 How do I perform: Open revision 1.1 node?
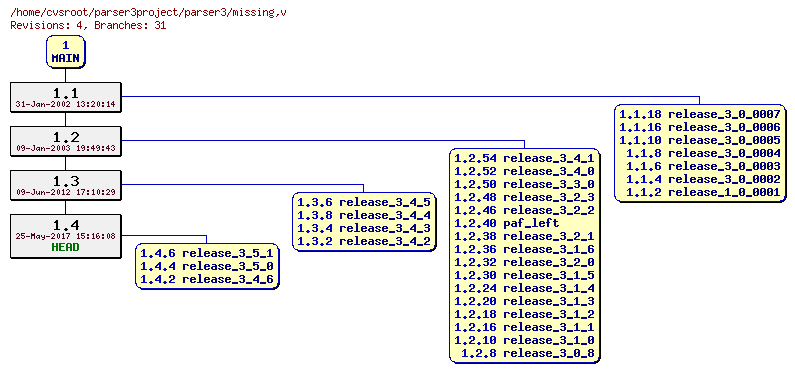coord(66,97)
